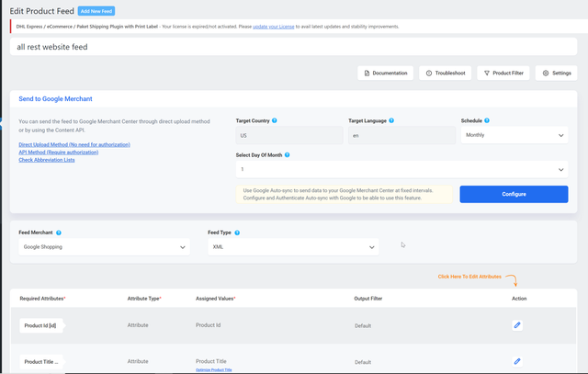The height and width of the screenshot is (374, 588).
Task: Click 'Product Id' assigned value text
Action: click(209, 325)
